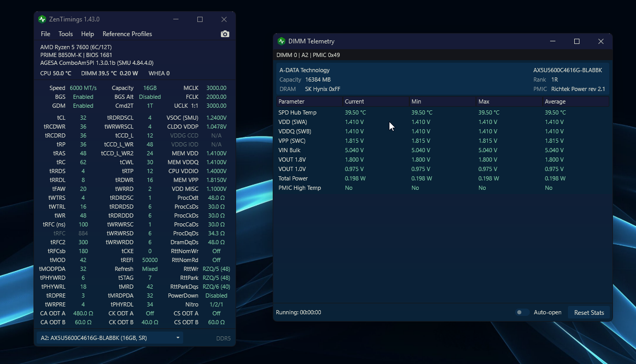The height and width of the screenshot is (364, 636).
Task: Take a screenshot with the ZenTimings camera icon
Action: [225, 34]
